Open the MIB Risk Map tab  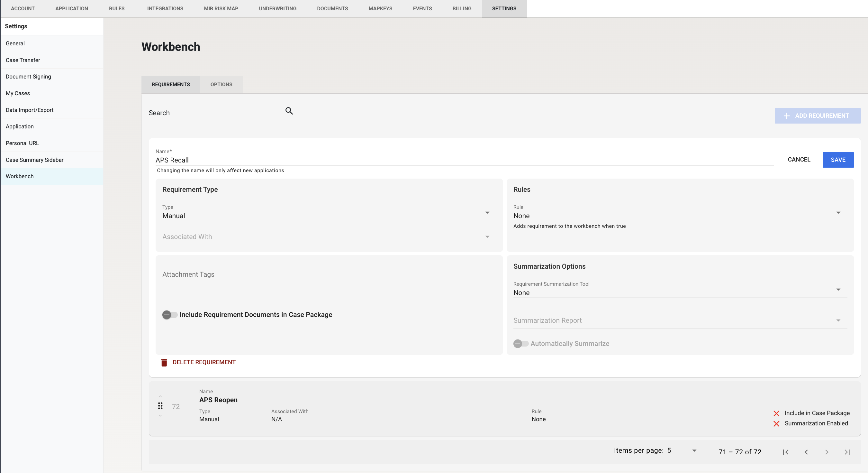221,8
